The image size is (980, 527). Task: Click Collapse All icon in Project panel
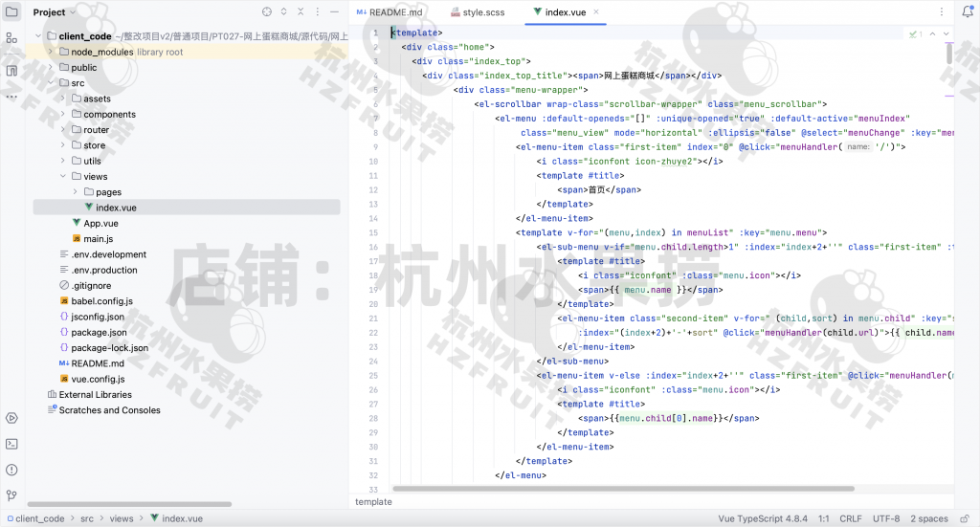pyautogui.click(x=303, y=12)
